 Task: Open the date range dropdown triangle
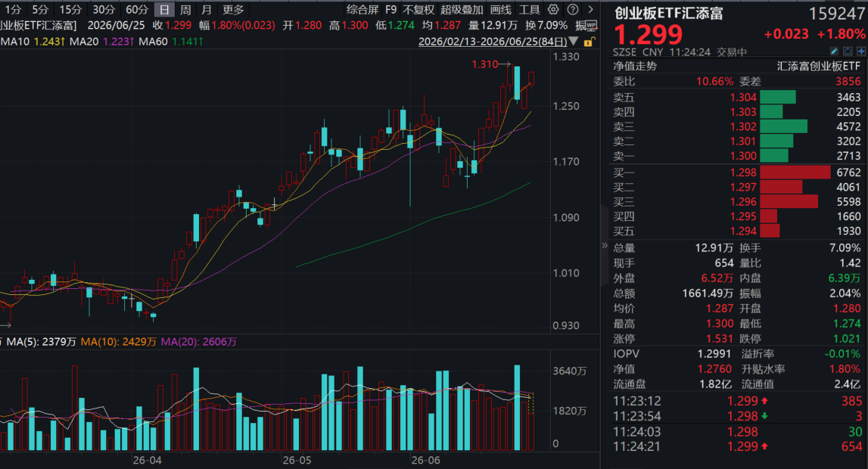[574, 42]
